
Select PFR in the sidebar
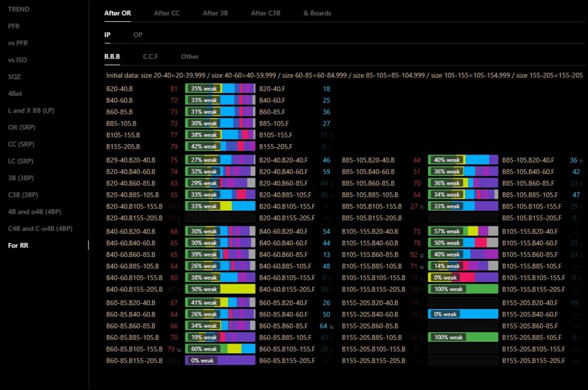pyautogui.click(x=14, y=26)
